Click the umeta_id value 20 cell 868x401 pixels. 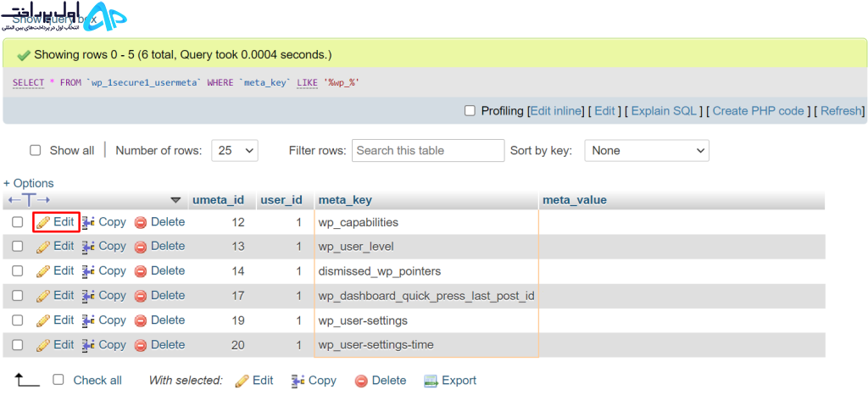pyautogui.click(x=221, y=346)
